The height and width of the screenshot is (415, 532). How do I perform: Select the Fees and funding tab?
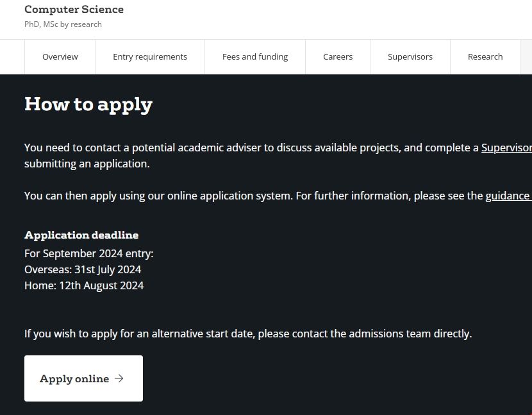[255, 57]
